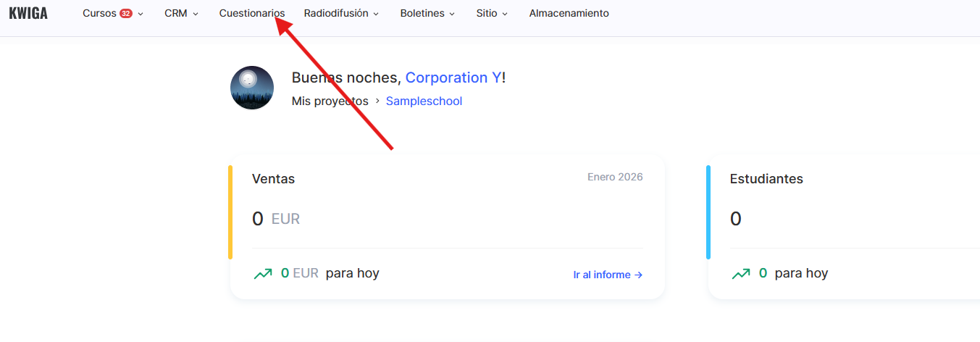980x342 pixels.
Task: Click the Enero 2026 date label
Action: coord(615,177)
